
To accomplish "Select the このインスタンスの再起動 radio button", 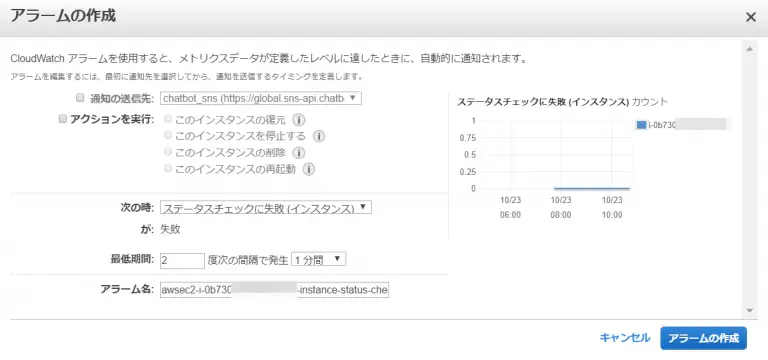I will (168, 168).
